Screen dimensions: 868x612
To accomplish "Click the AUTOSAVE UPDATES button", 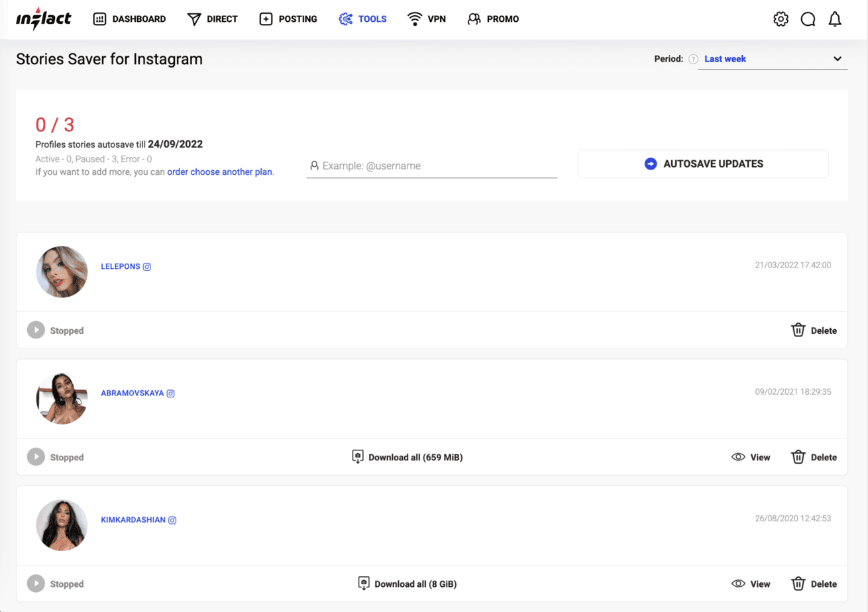I will point(703,164).
